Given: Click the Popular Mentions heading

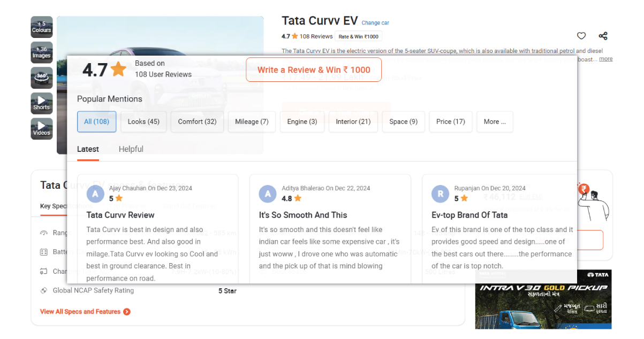Looking at the screenshot, I should [110, 99].
